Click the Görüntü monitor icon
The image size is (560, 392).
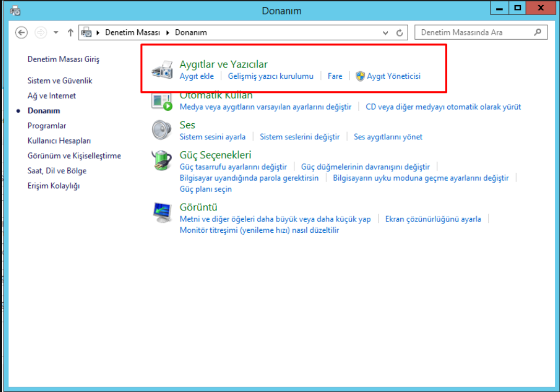click(162, 212)
